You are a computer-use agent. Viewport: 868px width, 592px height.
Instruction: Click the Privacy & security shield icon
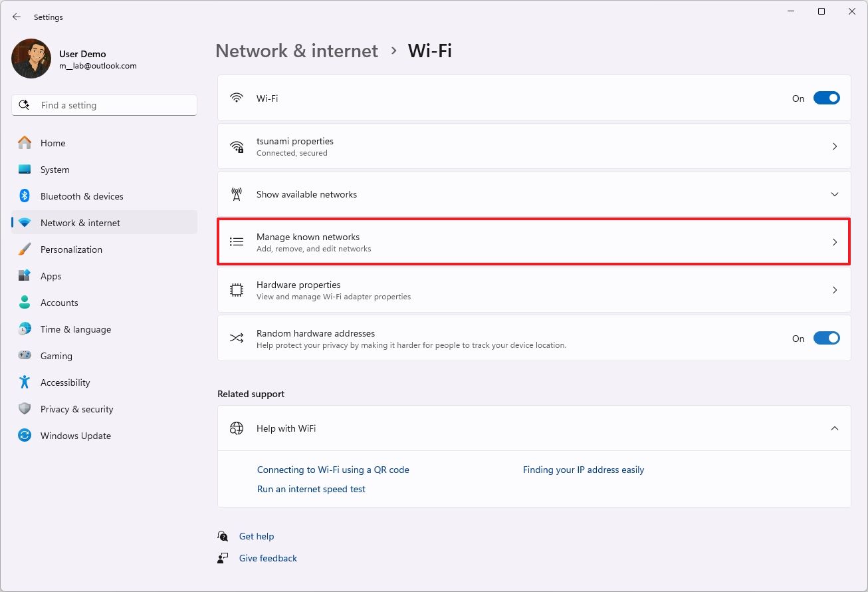point(25,409)
